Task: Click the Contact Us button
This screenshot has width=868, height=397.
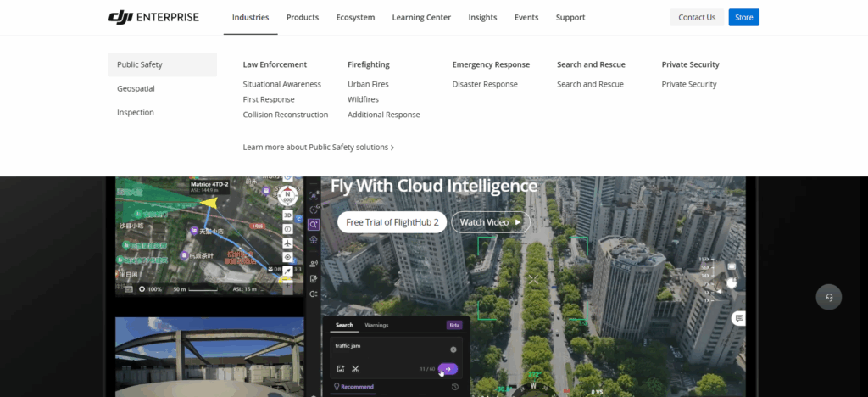Action: [x=697, y=17]
